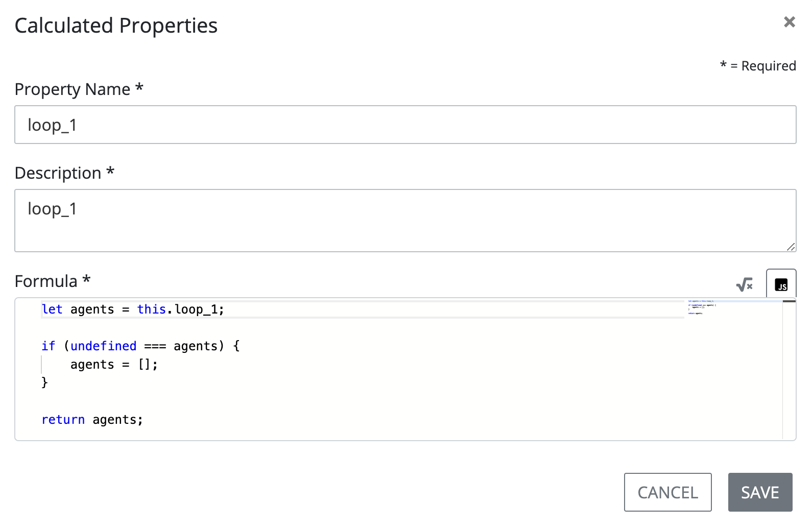The image size is (812, 529).
Task: Place cursor on the 'let' keyword
Action: [52, 309]
